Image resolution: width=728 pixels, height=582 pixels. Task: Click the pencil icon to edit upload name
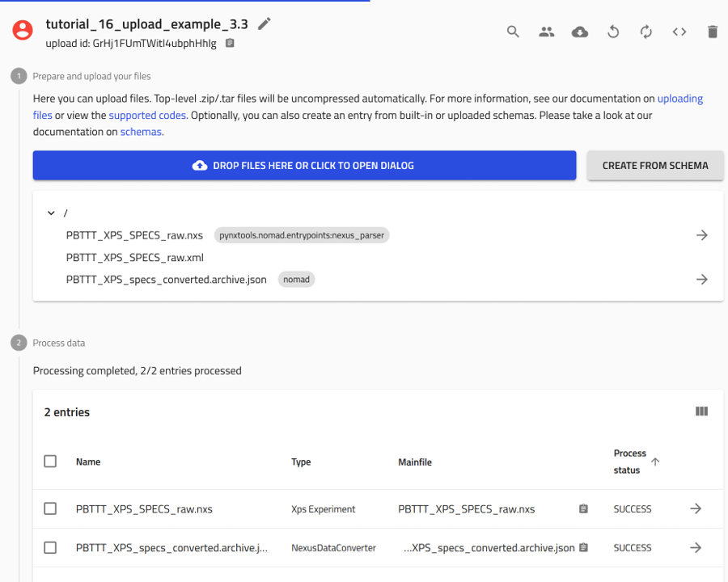click(x=265, y=24)
